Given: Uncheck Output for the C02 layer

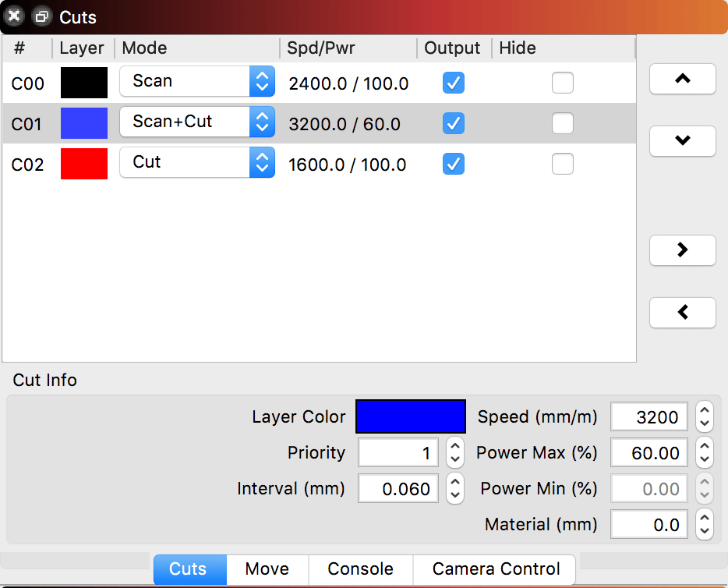Looking at the screenshot, I should [x=454, y=165].
